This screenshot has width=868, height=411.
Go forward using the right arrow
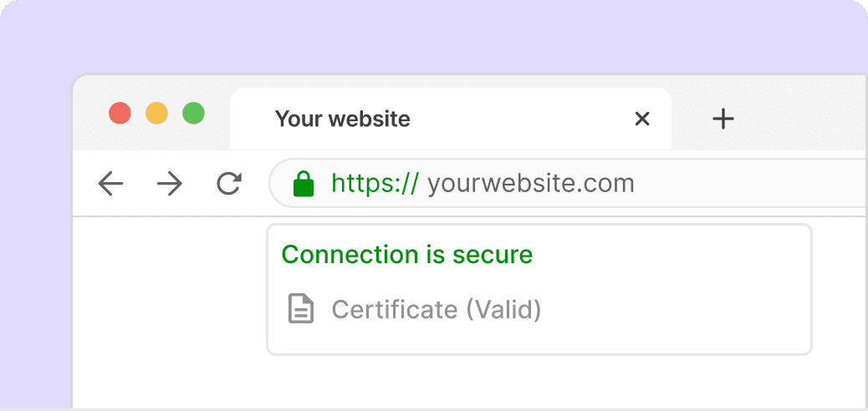pyautogui.click(x=170, y=183)
